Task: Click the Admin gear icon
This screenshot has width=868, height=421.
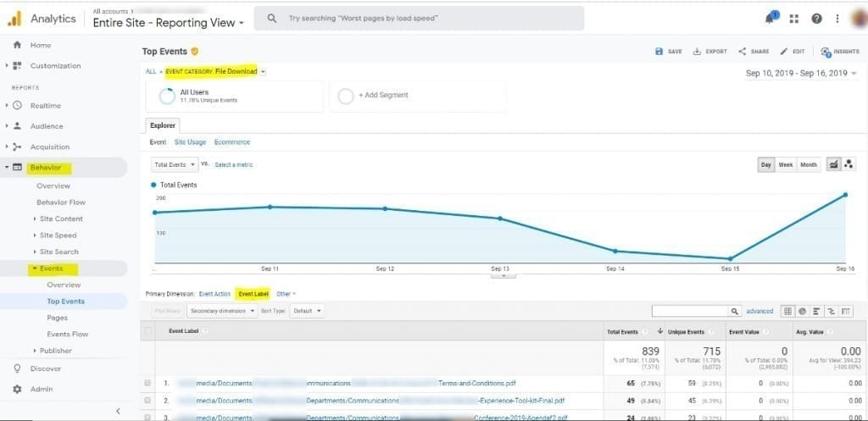Action: click(x=17, y=390)
